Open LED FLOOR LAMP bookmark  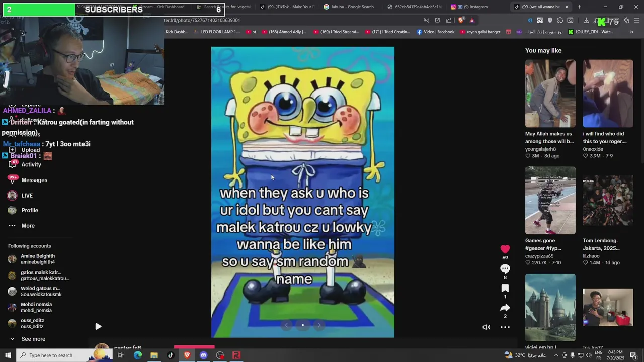[216, 32]
